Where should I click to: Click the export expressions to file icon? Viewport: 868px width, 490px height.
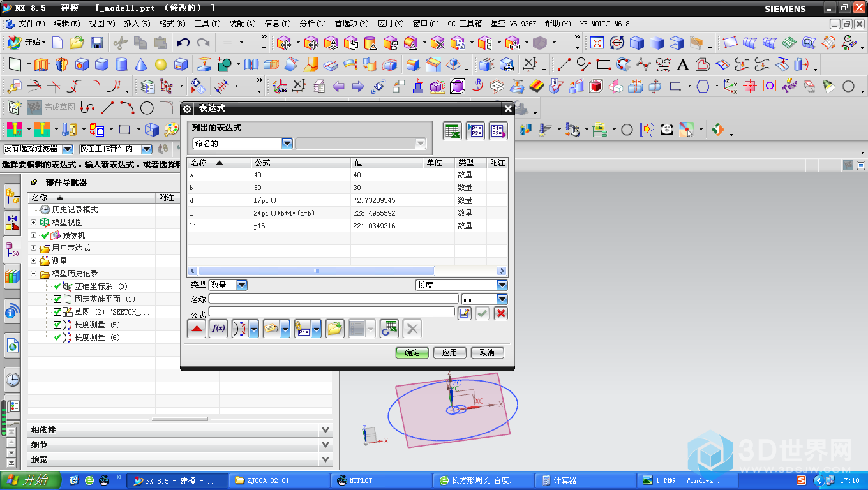coord(498,131)
